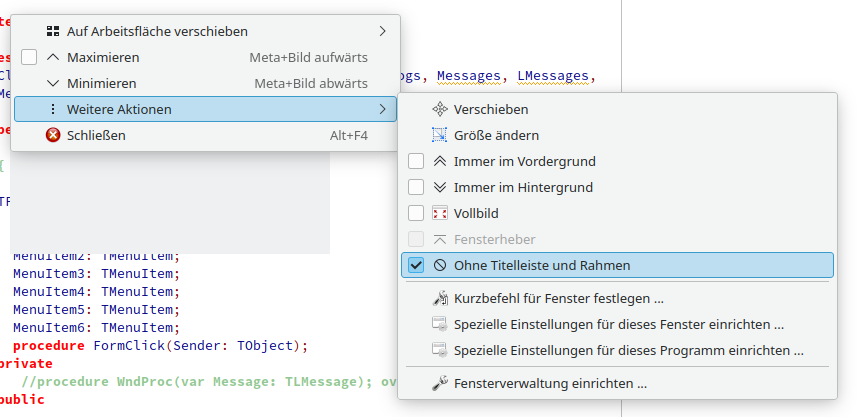Click the upward caret icon beside Maximieren
This screenshot has width=857, height=417.
click(52, 57)
